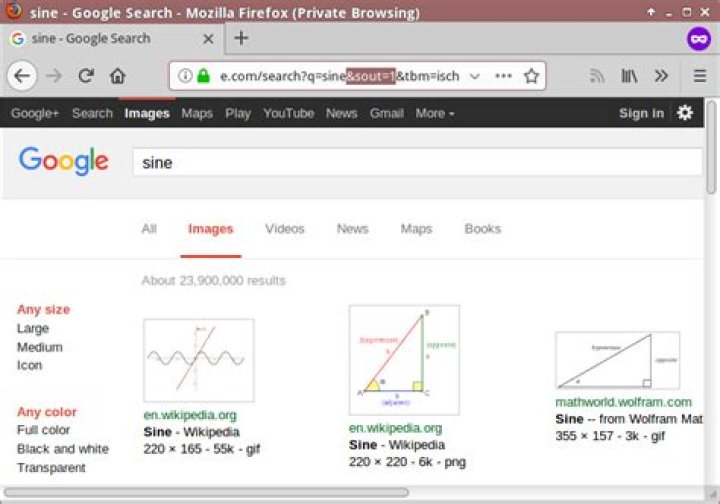Open News in the black Google bar
This screenshot has width=720, height=504.
pyautogui.click(x=342, y=113)
